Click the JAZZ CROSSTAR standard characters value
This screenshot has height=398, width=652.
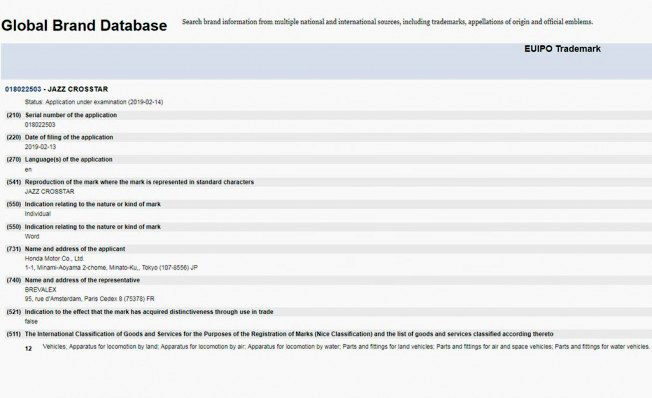pos(49,192)
